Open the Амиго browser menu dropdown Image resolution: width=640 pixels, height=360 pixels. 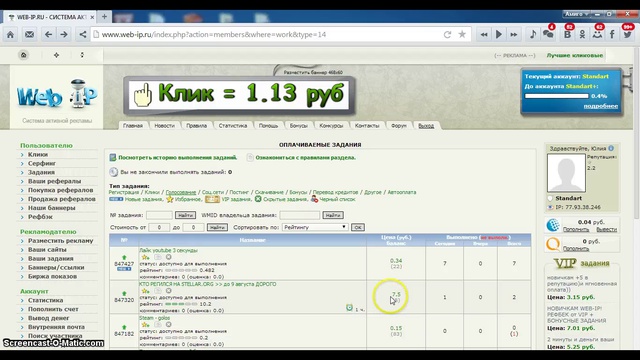(x=576, y=14)
